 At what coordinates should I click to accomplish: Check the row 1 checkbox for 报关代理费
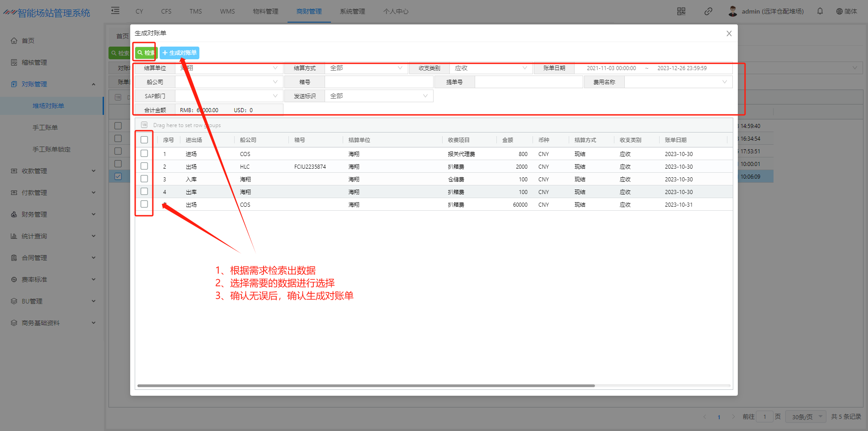(144, 154)
